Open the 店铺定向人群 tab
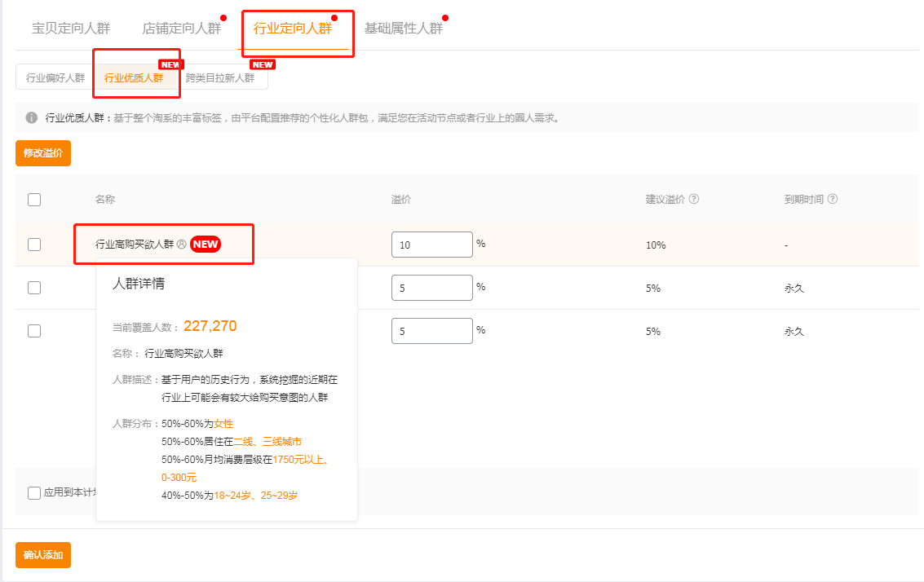Image resolution: width=924 pixels, height=582 pixels. coord(181,29)
